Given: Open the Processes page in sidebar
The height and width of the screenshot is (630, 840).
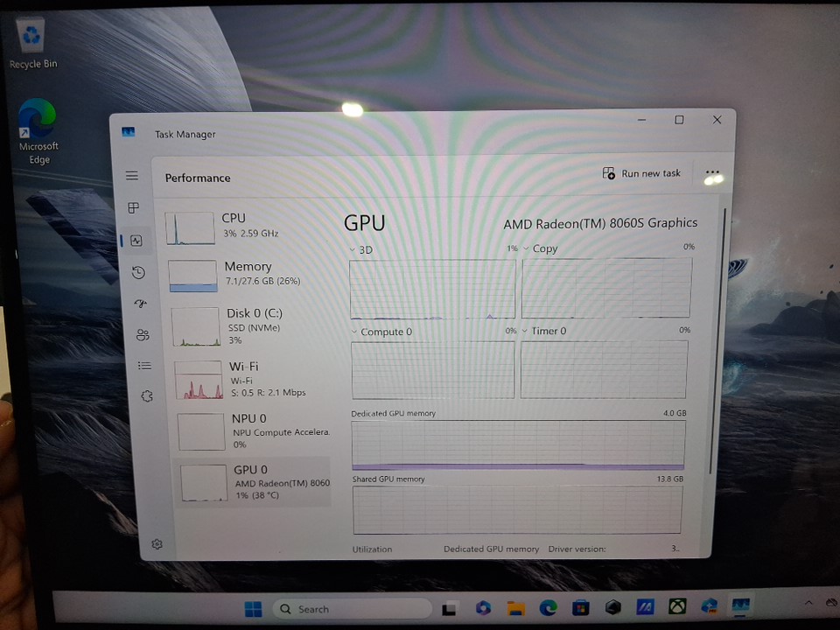Looking at the screenshot, I should click(133, 208).
